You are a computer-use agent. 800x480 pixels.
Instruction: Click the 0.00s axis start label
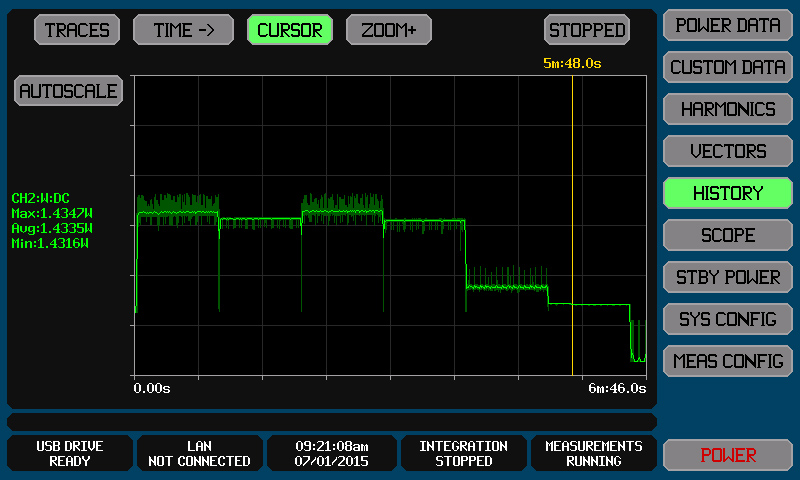pos(152,389)
